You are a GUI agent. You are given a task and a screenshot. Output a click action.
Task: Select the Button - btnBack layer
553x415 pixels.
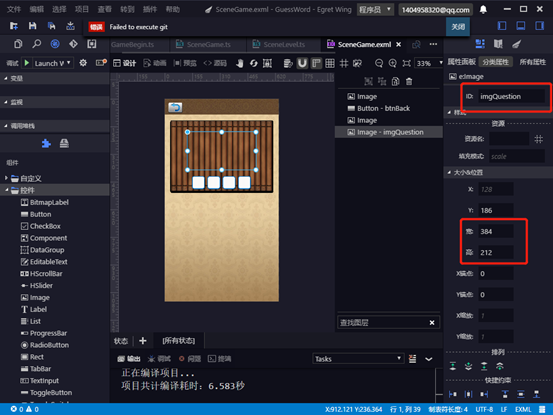pyautogui.click(x=389, y=108)
